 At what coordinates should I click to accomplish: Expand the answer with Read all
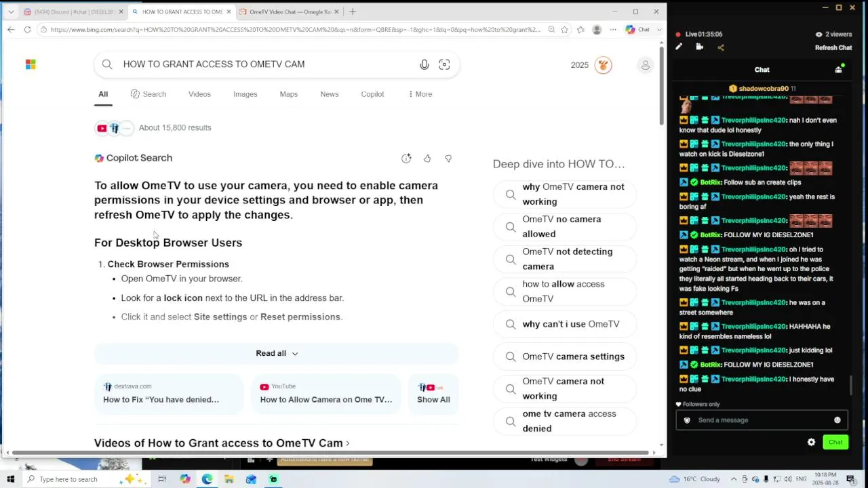click(x=277, y=353)
